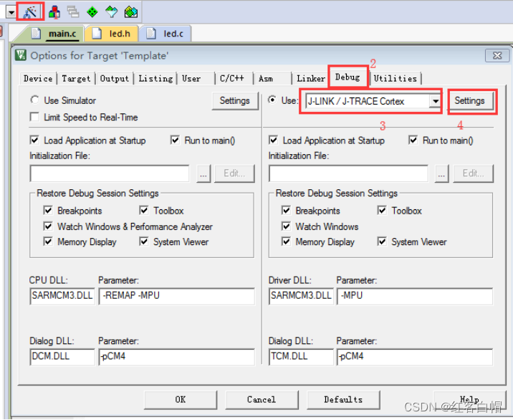
Task: Click simulator Edit... button
Action: pos(234,173)
